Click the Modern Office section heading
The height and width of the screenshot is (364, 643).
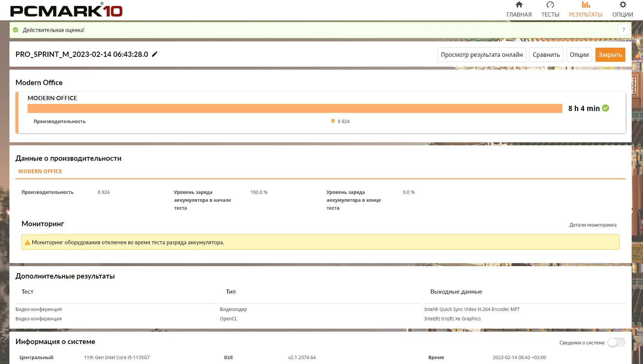(39, 82)
